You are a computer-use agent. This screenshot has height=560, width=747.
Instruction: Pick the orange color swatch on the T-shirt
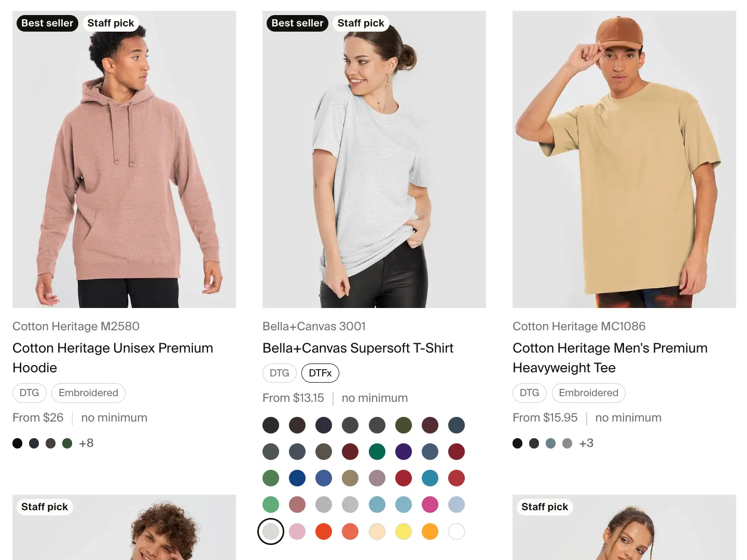(430, 531)
